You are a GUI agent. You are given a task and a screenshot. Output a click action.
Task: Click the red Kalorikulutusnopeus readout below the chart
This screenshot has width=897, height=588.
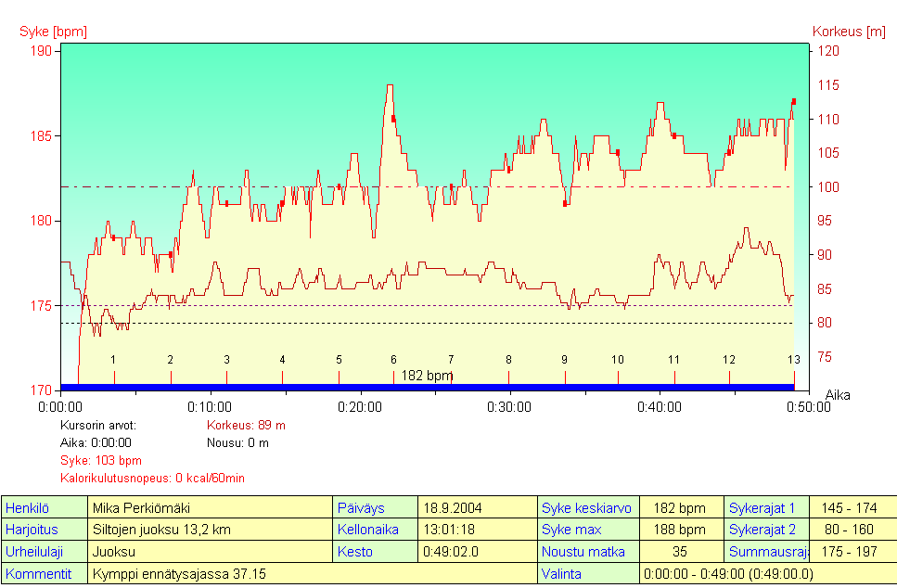tap(152, 478)
